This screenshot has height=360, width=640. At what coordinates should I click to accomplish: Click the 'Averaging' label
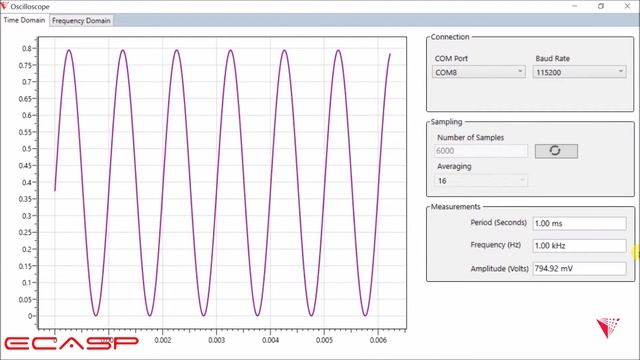(x=454, y=166)
